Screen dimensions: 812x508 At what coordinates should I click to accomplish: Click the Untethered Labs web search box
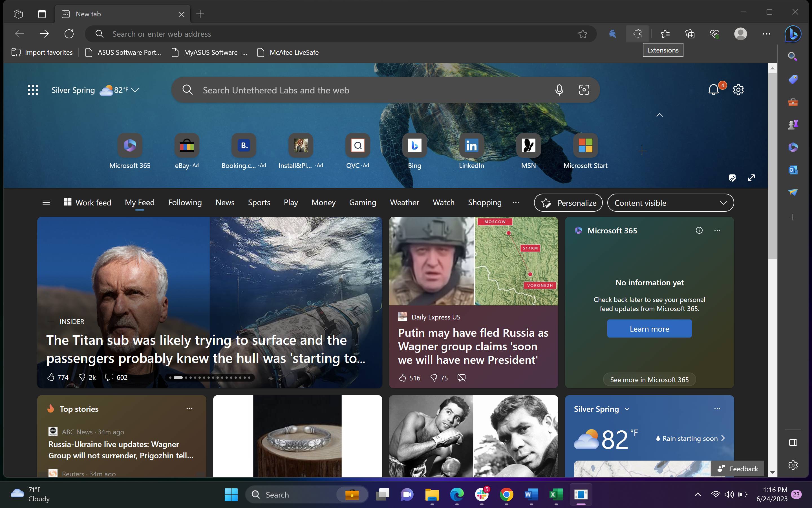(385, 90)
